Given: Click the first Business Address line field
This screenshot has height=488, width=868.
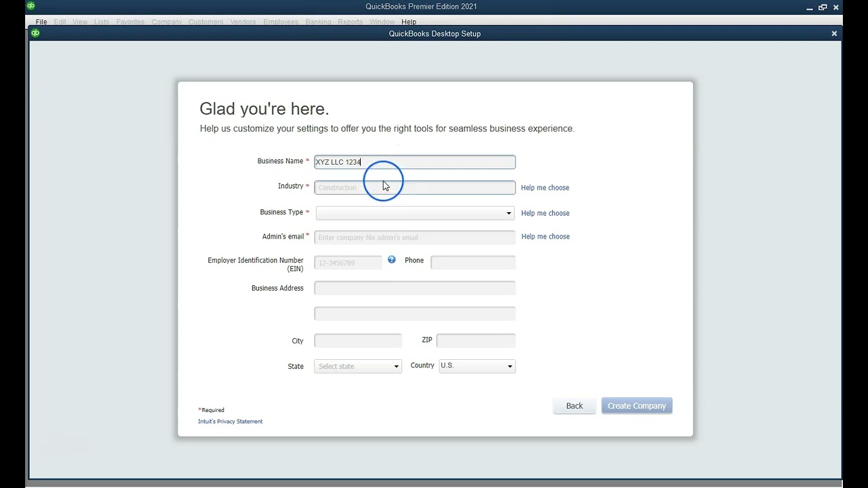Looking at the screenshot, I should click(x=415, y=288).
